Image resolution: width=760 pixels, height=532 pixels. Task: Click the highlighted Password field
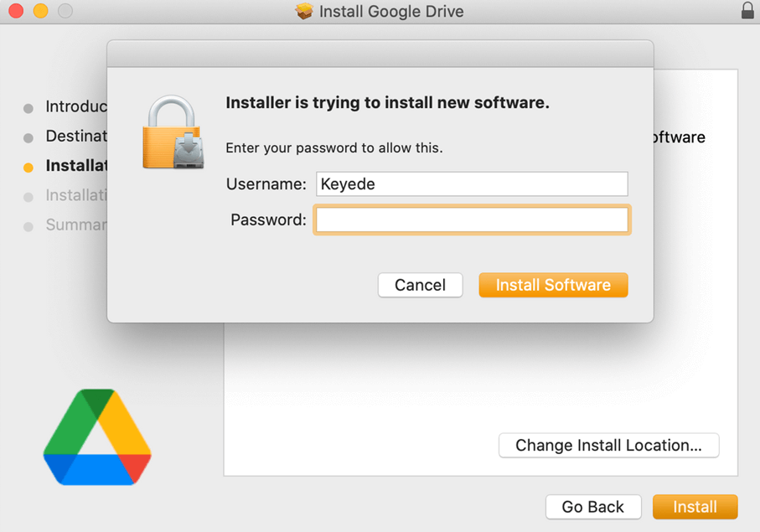coord(471,220)
